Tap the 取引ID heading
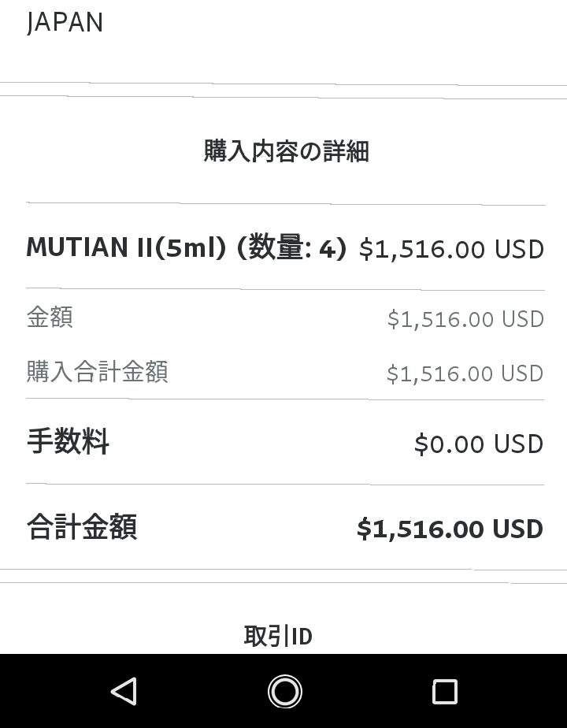 (x=278, y=636)
